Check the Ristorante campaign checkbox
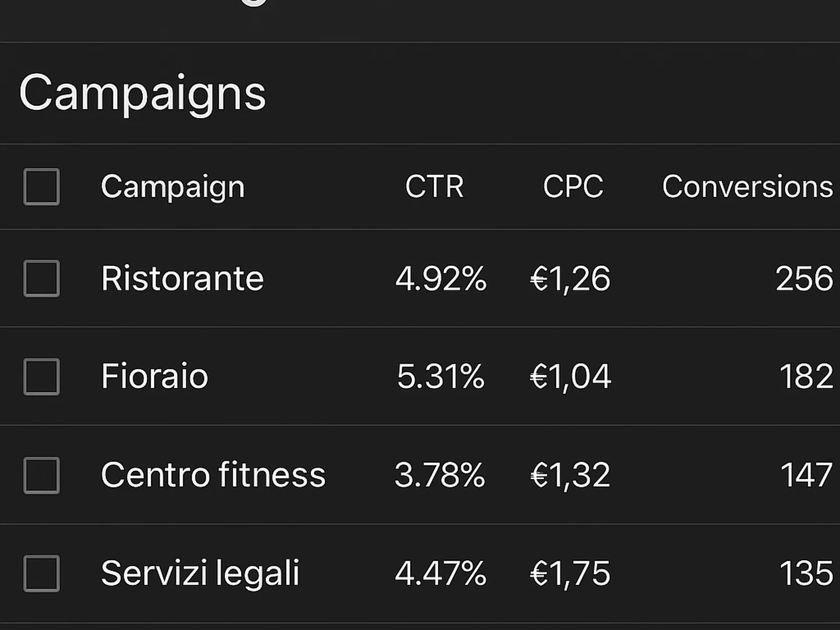Viewport: 840px width, 630px height. [41, 279]
